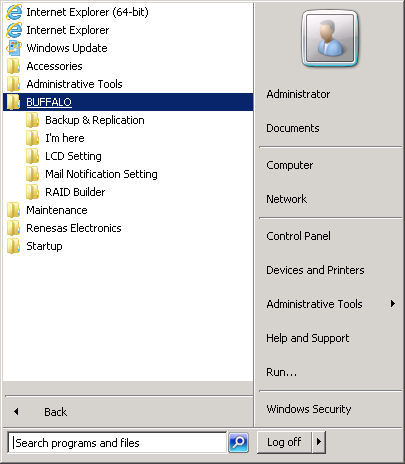Image resolution: width=405 pixels, height=464 pixels.
Task: Open Administrative Tools in right pane
Action: (x=314, y=304)
